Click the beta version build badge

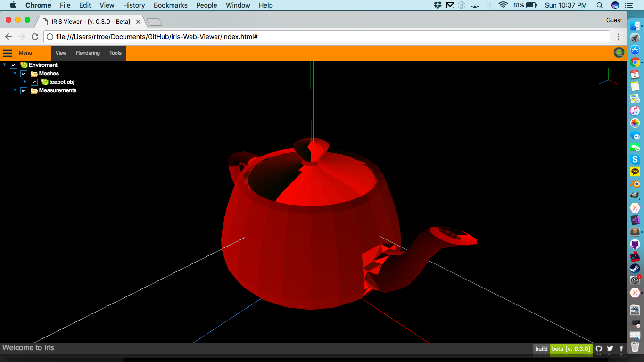pyautogui.click(x=571, y=349)
